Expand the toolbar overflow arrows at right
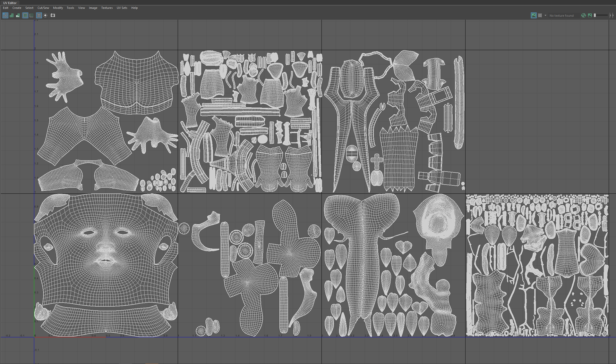 611,15
